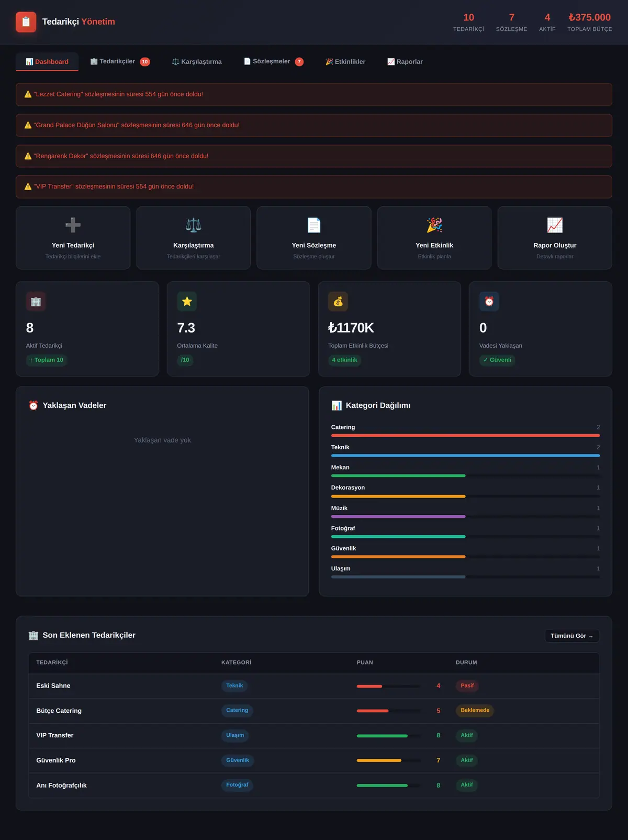The height and width of the screenshot is (840, 628).
Task: Select the Etkinlikler tab
Action: point(345,62)
